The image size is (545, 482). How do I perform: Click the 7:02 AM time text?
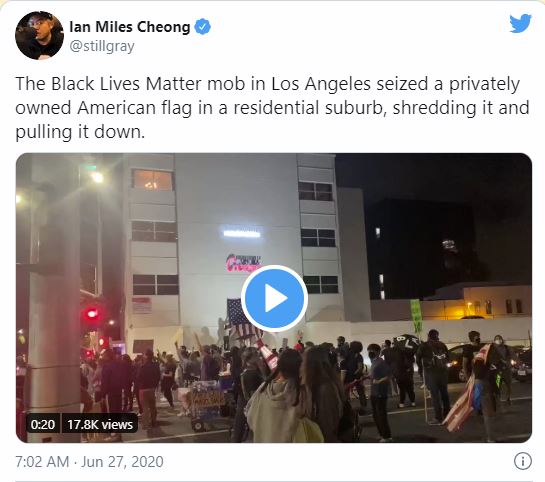(42, 462)
